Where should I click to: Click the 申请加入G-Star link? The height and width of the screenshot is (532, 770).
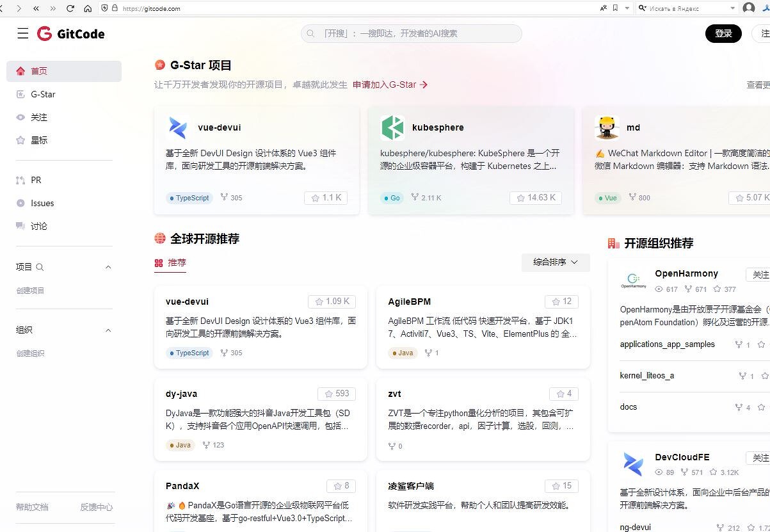[390, 85]
